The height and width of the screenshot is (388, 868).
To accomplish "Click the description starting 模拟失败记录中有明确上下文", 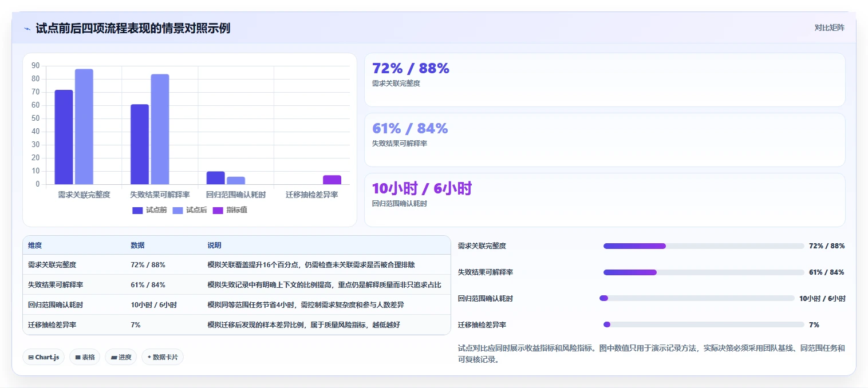I will point(324,285).
